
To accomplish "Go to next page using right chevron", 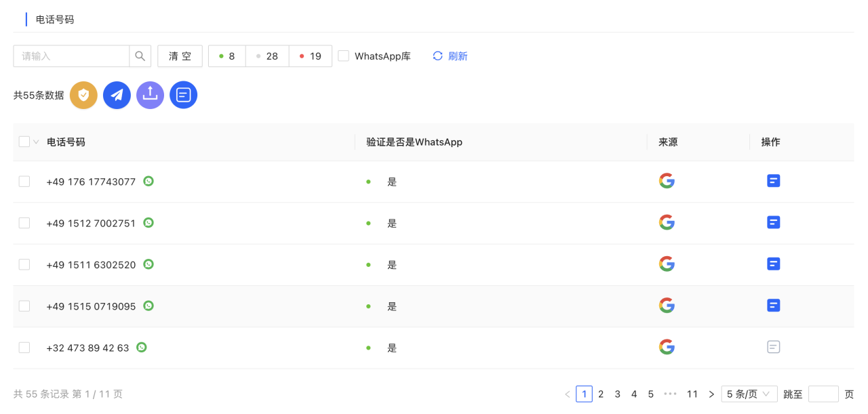I will 711,394.
